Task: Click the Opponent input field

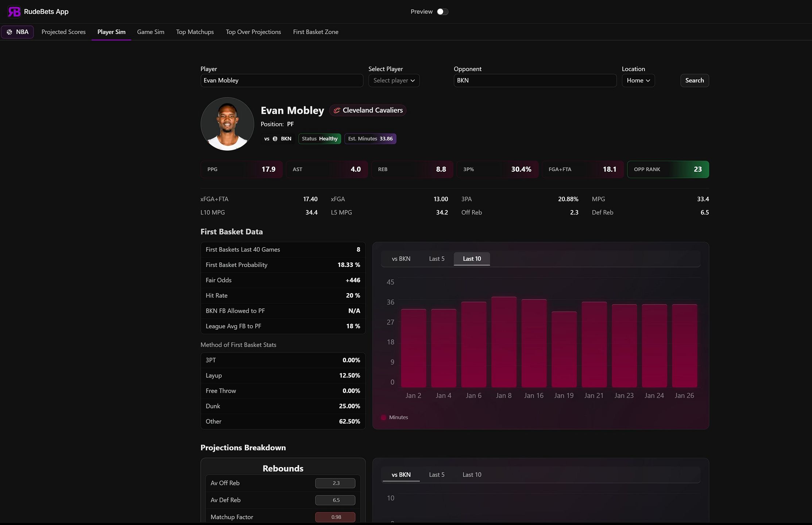Action: (x=535, y=81)
